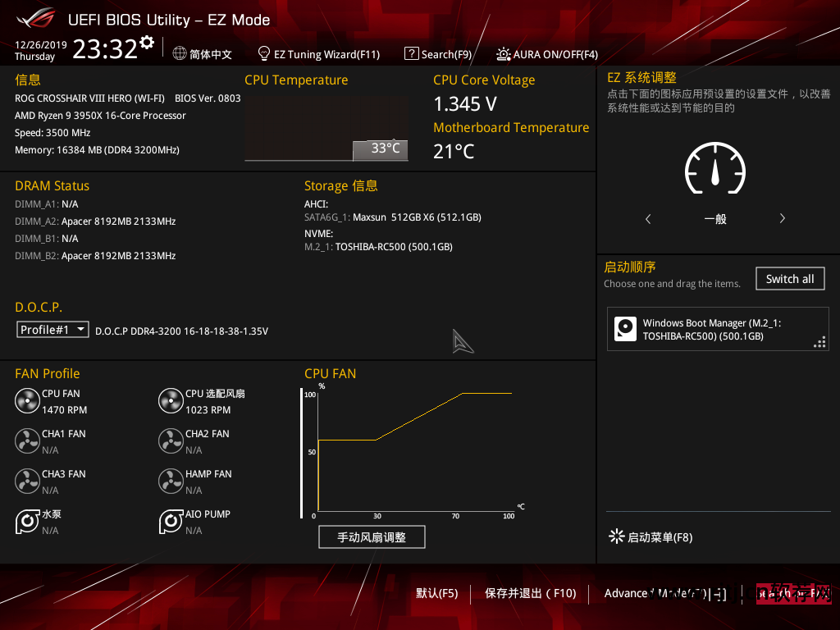
Task: Click the D.O.C.P DDR4-3200 profile description
Action: (181, 331)
